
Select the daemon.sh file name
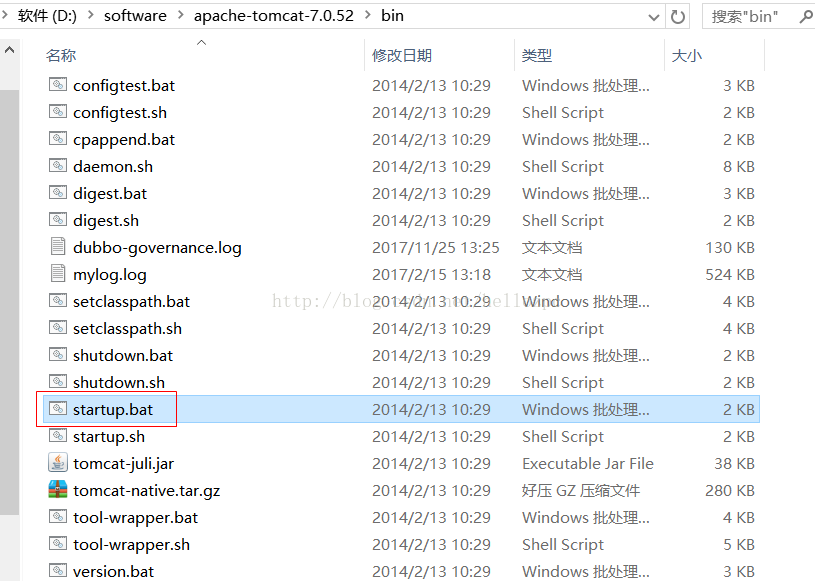tap(113, 166)
